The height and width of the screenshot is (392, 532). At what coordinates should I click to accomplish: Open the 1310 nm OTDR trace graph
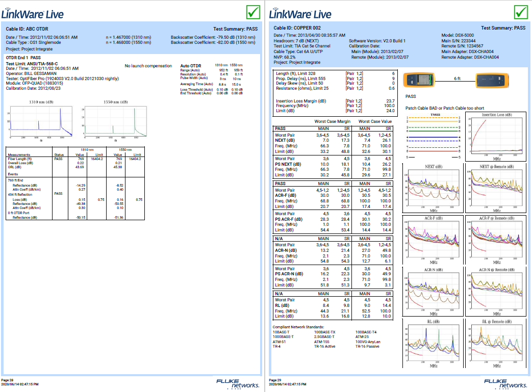40,120
